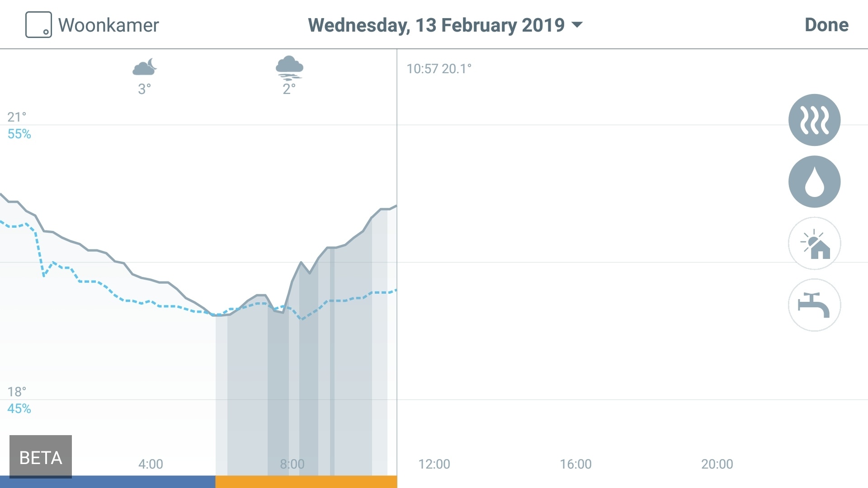868x488 pixels.
Task: Tap the 4:00 time axis label
Action: click(x=151, y=464)
